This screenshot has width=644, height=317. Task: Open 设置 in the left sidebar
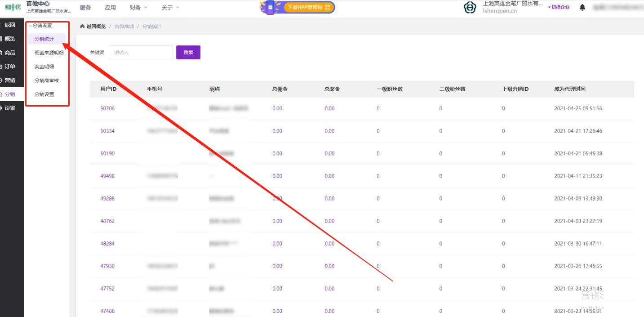[x=9, y=108]
